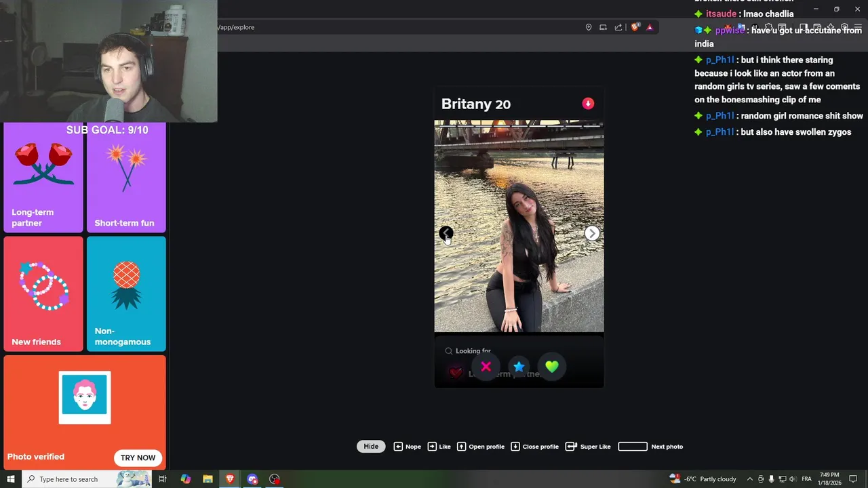Click the green heart Like button

click(x=552, y=367)
